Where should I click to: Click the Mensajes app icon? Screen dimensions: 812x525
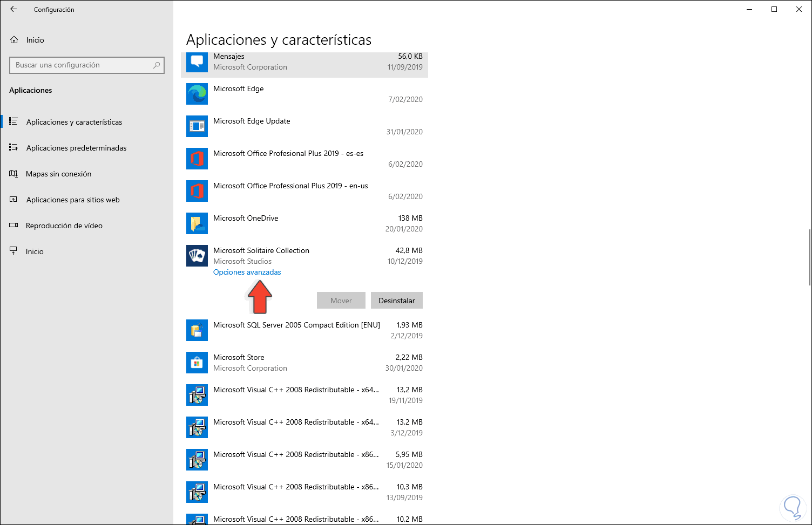[197, 62]
